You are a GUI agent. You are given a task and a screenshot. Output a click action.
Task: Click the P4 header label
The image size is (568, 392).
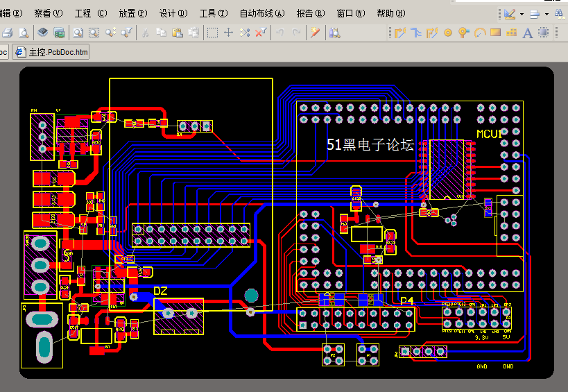coord(407,301)
